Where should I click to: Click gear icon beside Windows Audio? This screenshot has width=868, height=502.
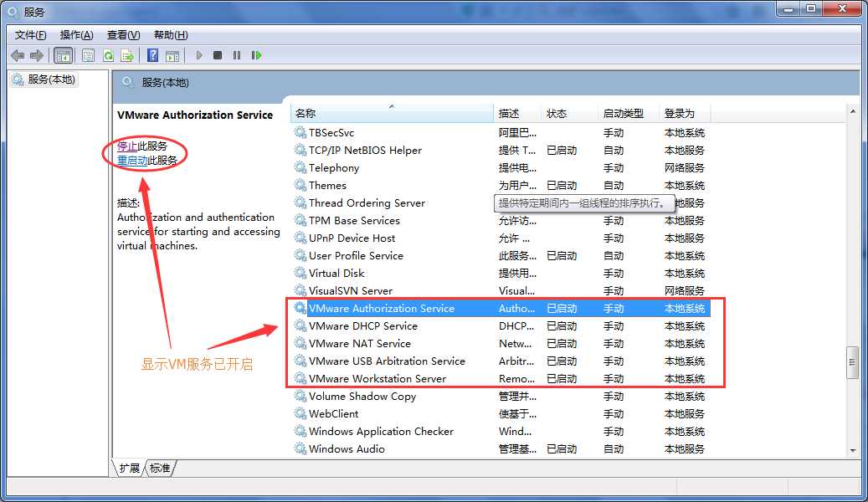click(x=300, y=448)
